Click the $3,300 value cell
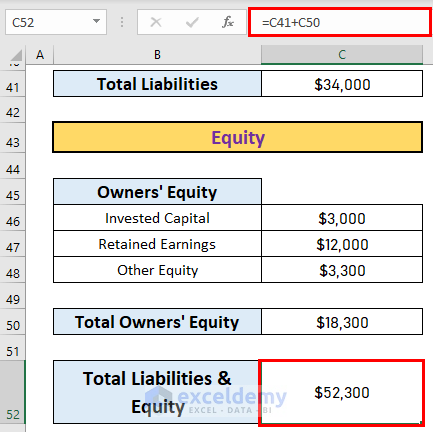Viewport: 433px width, 432px height. tap(342, 270)
